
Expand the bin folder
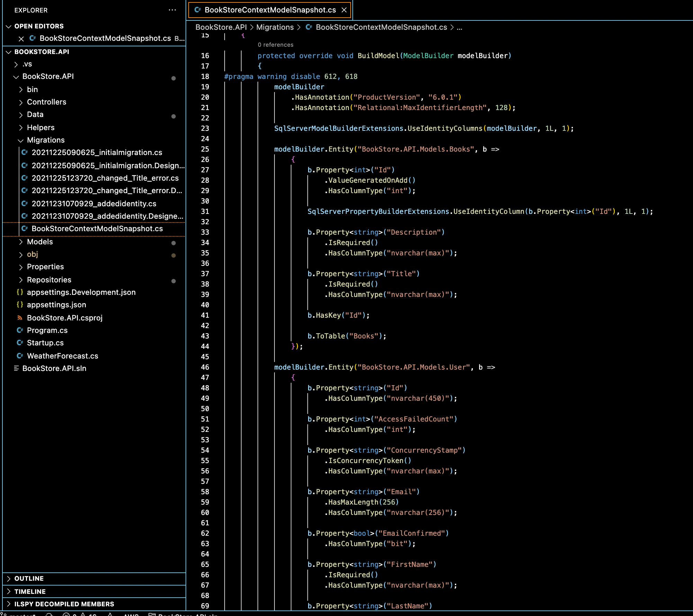(21, 90)
